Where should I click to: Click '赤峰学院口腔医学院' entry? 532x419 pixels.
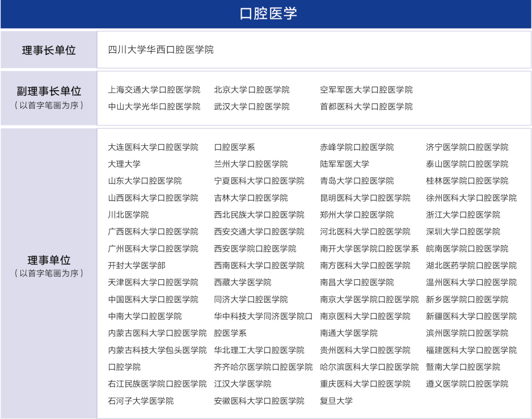pyautogui.click(x=357, y=147)
